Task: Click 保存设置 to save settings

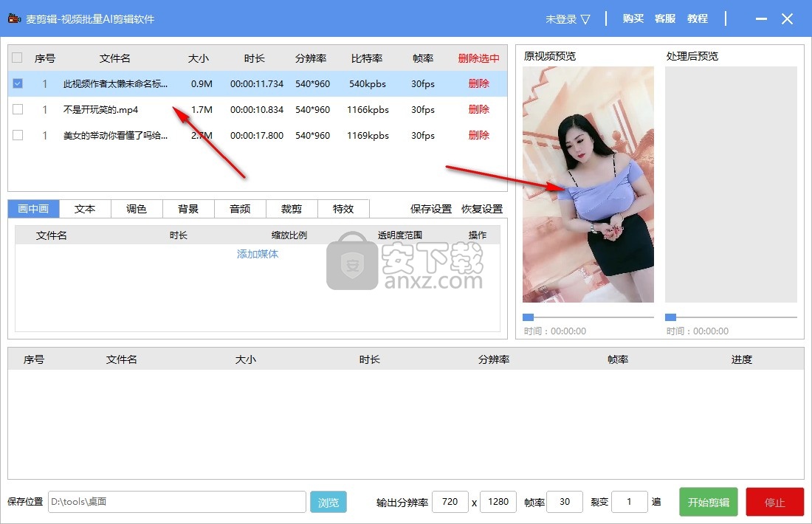Action: point(431,209)
